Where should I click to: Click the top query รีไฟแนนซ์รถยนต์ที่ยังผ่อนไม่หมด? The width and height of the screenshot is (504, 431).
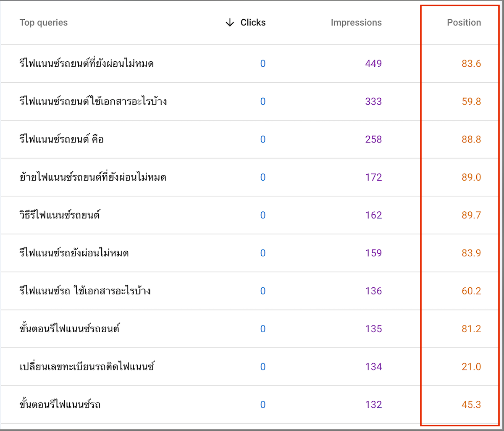click(86, 63)
